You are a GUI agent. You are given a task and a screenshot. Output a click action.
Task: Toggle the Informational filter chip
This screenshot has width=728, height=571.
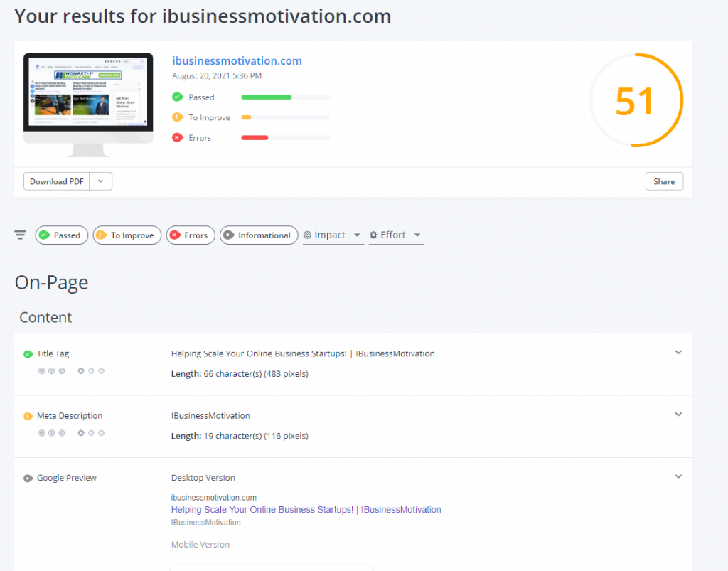[259, 235]
